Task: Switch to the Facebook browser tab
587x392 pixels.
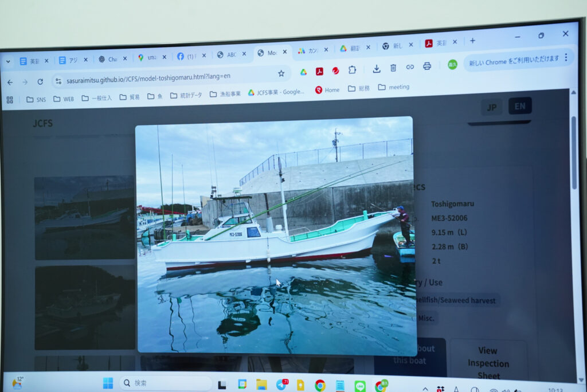Action: point(186,56)
